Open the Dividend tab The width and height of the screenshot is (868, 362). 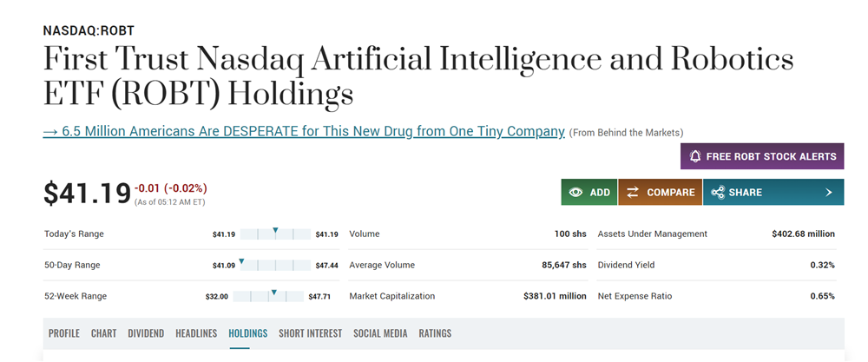point(146,333)
